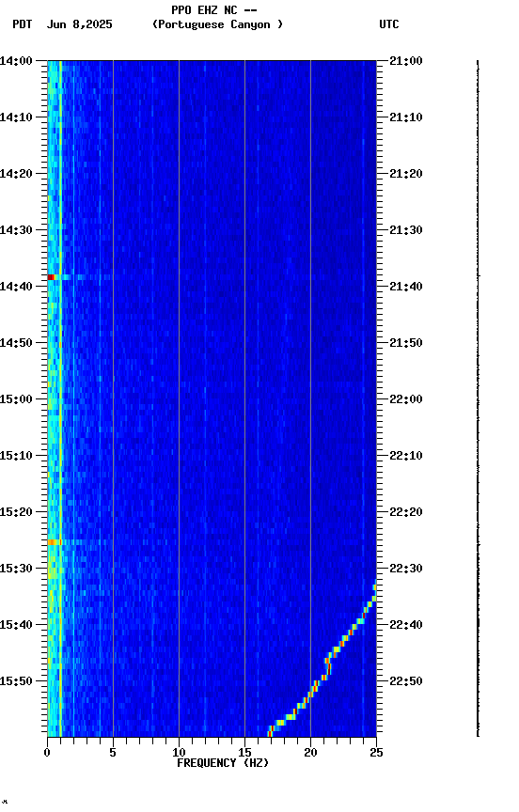Viewport: 519px width, 812px height.
Task: Click the station title 'PPO EHZ NC --'
Action: point(214,9)
